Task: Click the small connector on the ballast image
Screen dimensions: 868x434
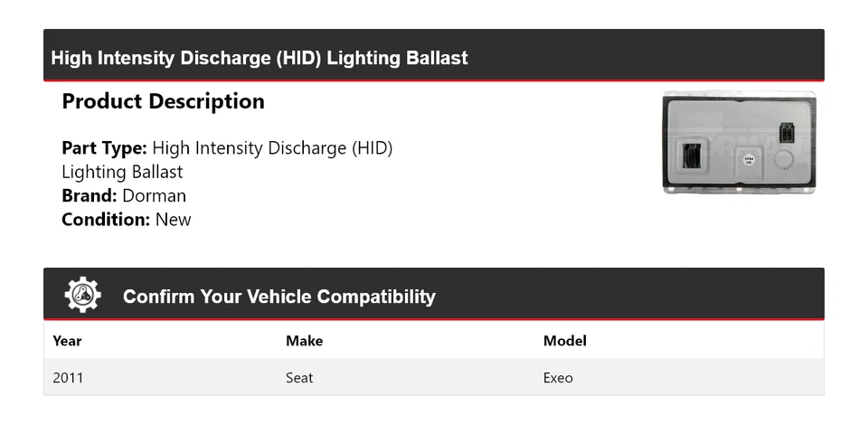Action: (x=785, y=134)
